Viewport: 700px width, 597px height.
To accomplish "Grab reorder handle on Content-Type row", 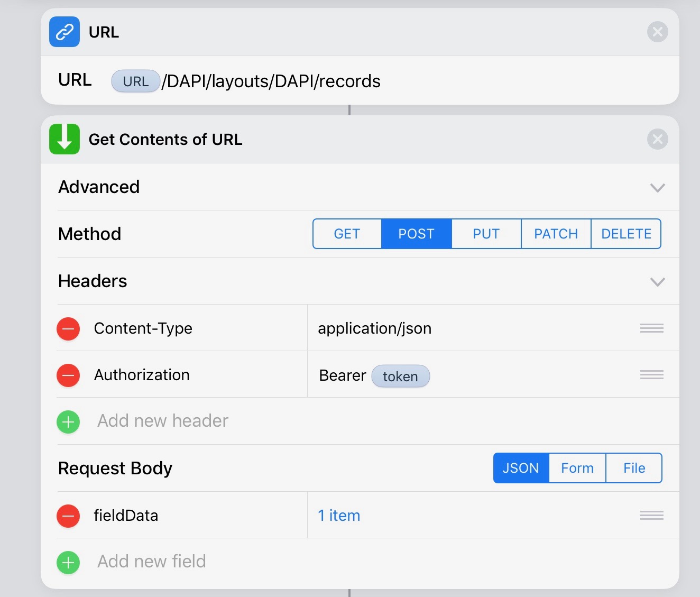I will pyautogui.click(x=651, y=328).
